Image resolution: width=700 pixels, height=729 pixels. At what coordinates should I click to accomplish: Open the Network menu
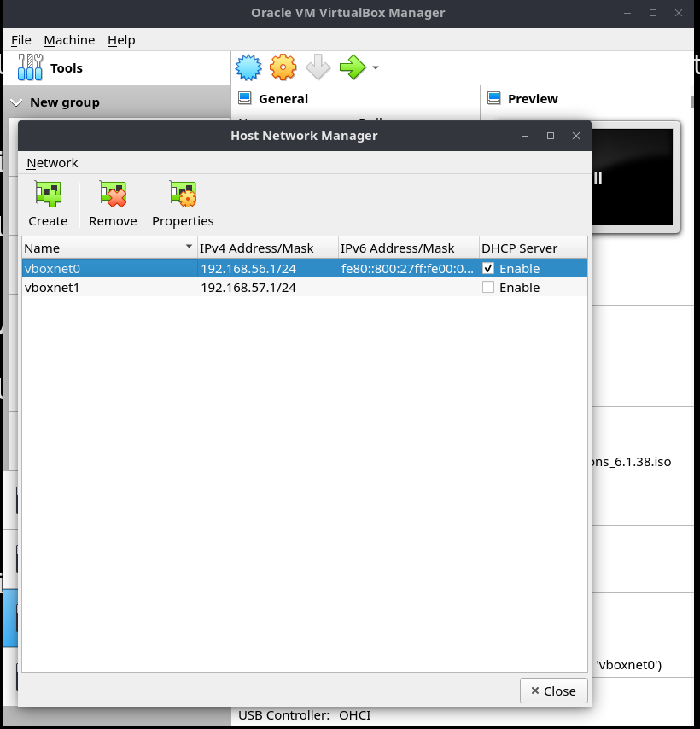click(52, 163)
